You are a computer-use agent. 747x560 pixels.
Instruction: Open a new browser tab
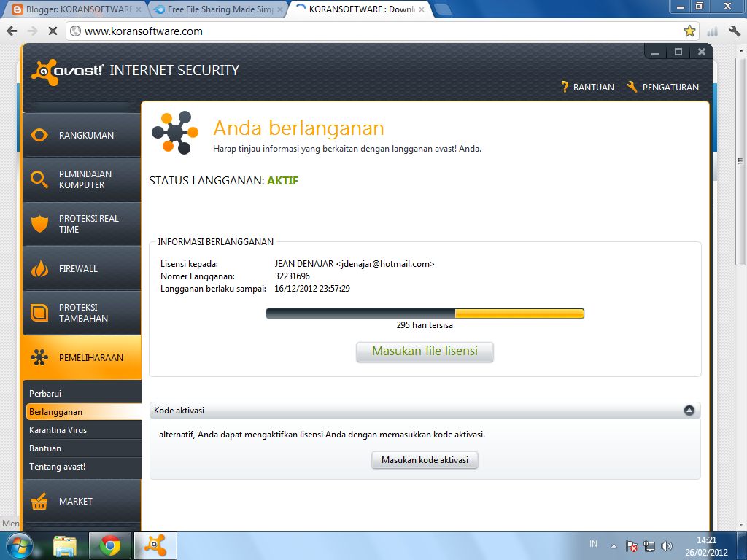click(443, 9)
